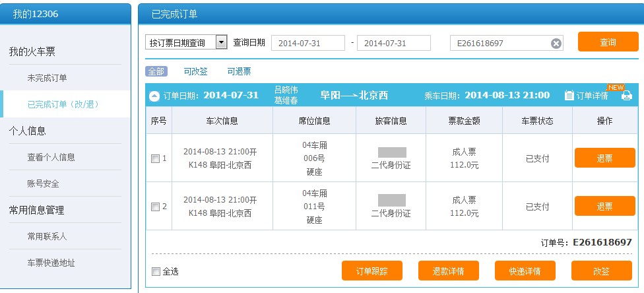Focus the start date field 2014-07-31
Screen dimensions: 644x293
pos(308,43)
